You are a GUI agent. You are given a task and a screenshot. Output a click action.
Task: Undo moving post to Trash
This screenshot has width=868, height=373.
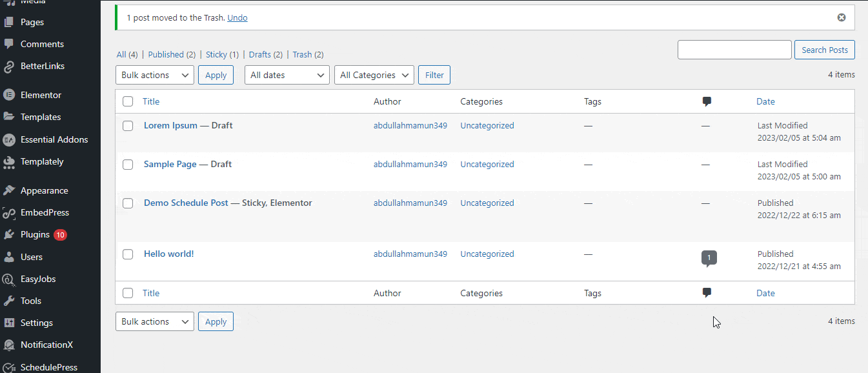point(237,17)
